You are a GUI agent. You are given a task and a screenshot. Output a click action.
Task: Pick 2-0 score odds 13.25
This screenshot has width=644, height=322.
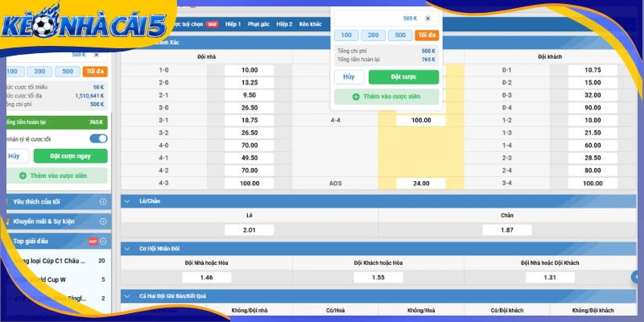click(250, 83)
